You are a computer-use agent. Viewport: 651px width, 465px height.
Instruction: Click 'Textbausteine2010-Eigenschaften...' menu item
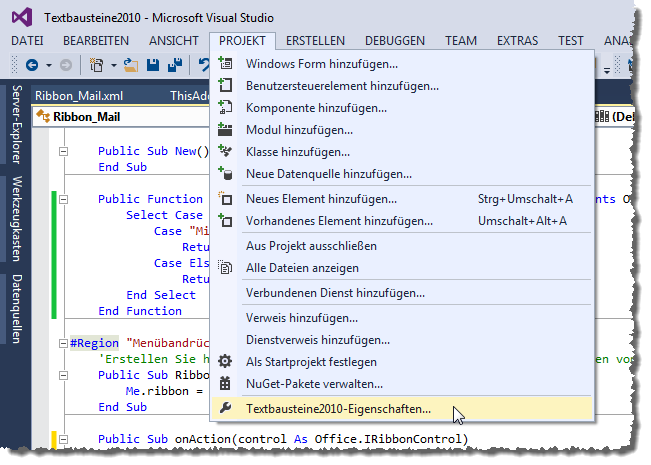pyautogui.click(x=338, y=408)
